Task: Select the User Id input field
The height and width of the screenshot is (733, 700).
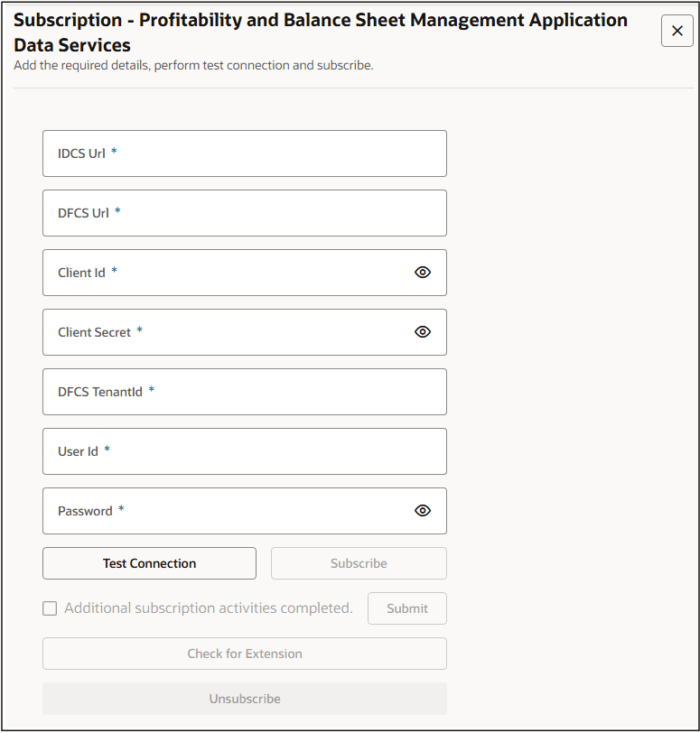Action: [244, 451]
